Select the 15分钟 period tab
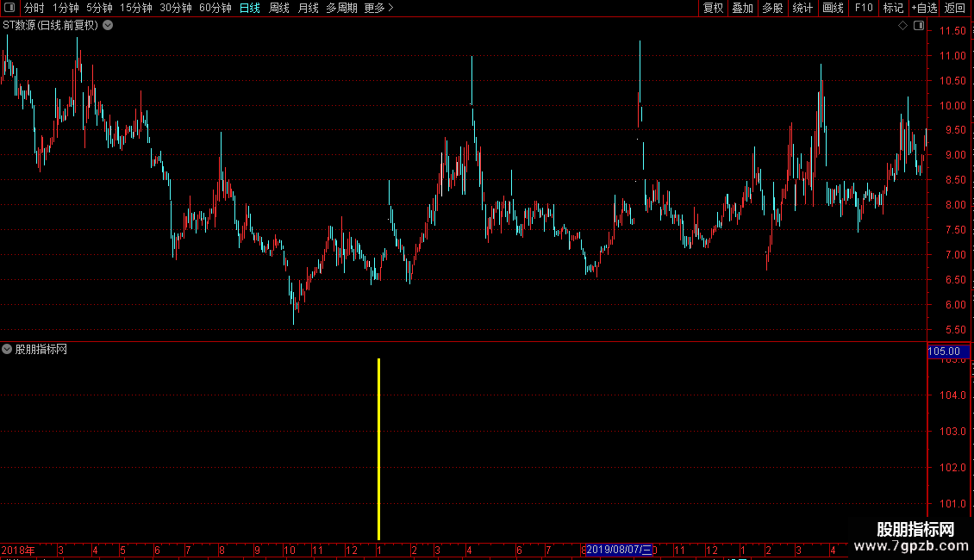The width and height of the screenshot is (974, 560). (x=135, y=8)
